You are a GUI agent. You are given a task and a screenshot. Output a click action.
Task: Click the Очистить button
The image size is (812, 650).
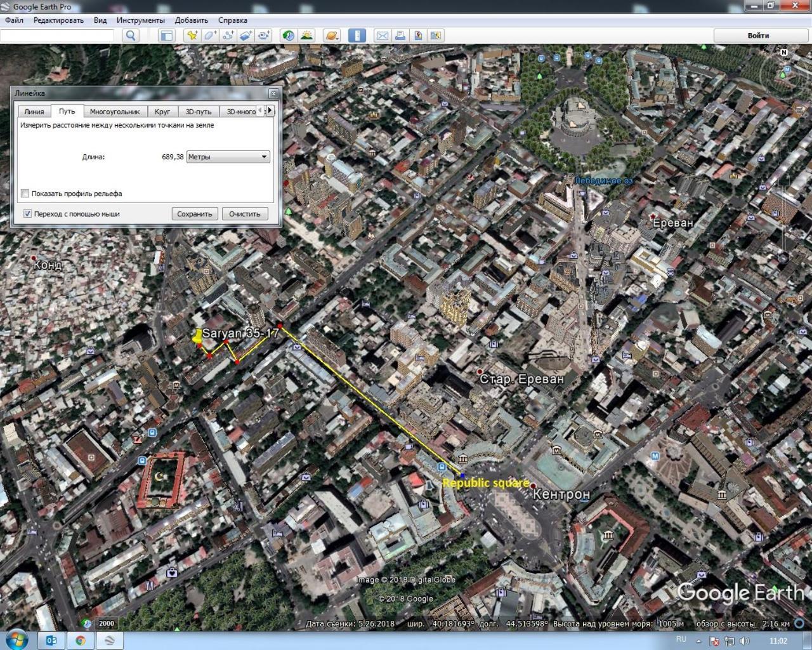point(245,214)
